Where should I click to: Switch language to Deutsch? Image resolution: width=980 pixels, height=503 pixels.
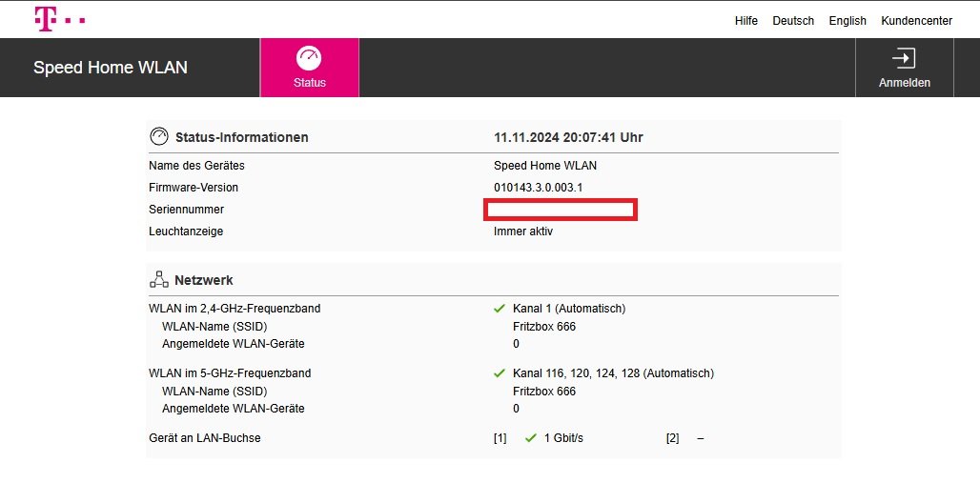coord(793,21)
